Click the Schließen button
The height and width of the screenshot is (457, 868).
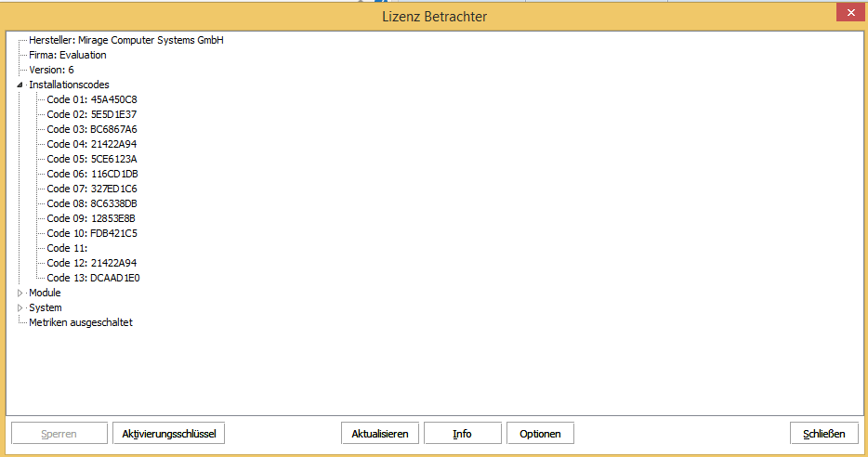tap(823, 434)
